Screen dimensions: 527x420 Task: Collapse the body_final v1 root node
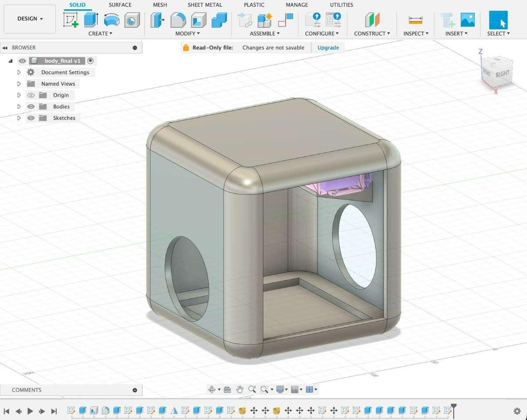tap(11, 61)
